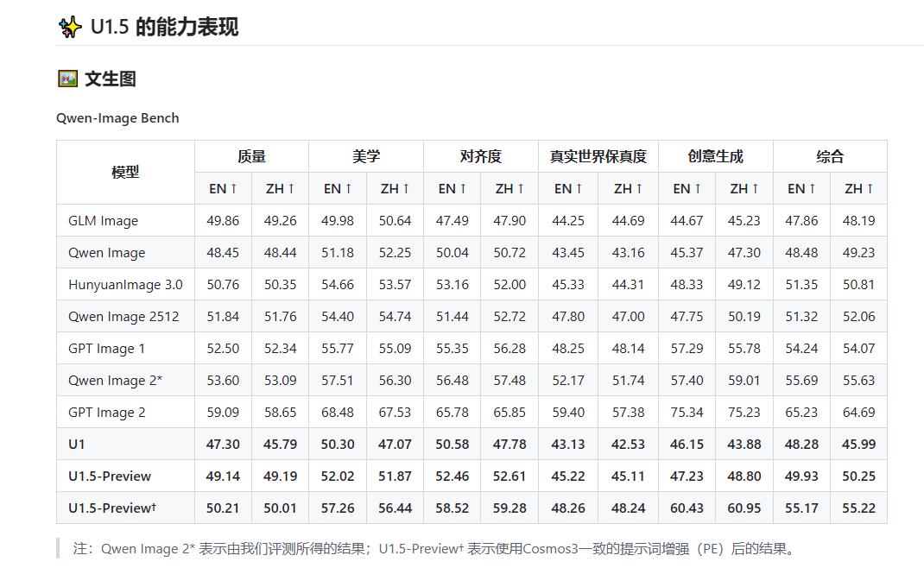
Task: Click the Qwen-Image Bench caption
Action: click(x=117, y=118)
